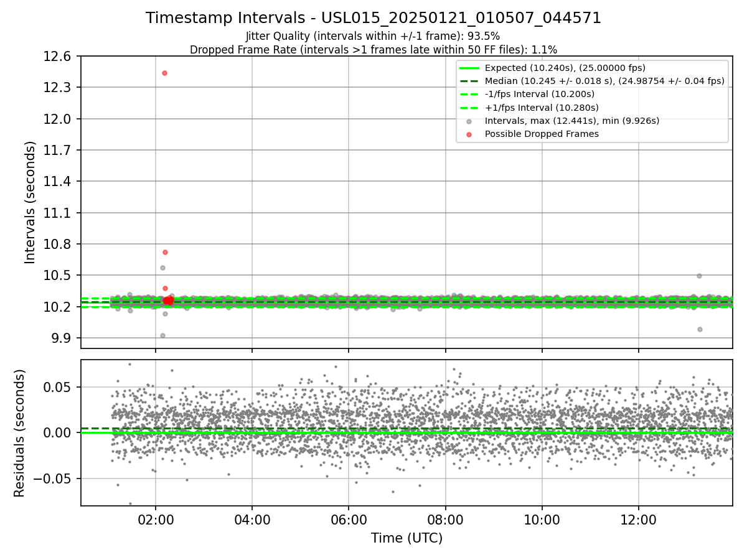The width and height of the screenshot is (747, 560).
Task: Click the 12:00 time tick label
Action: [x=639, y=520]
